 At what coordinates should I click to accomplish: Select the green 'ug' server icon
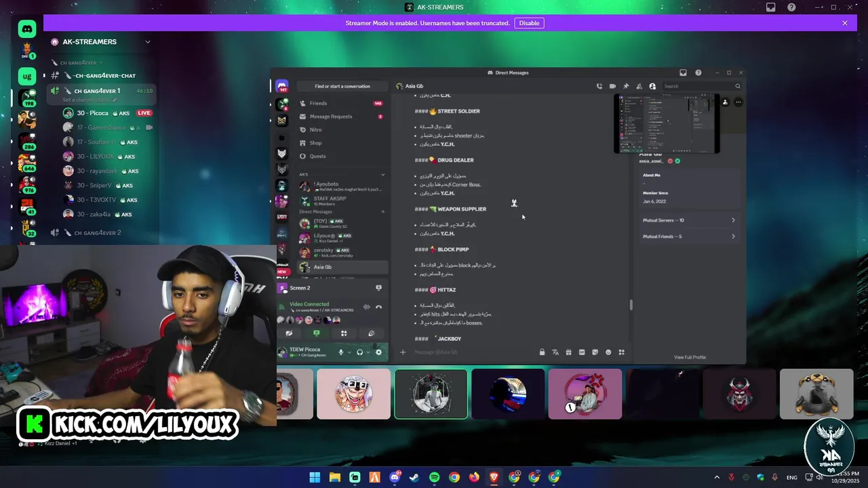[x=26, y=76]
